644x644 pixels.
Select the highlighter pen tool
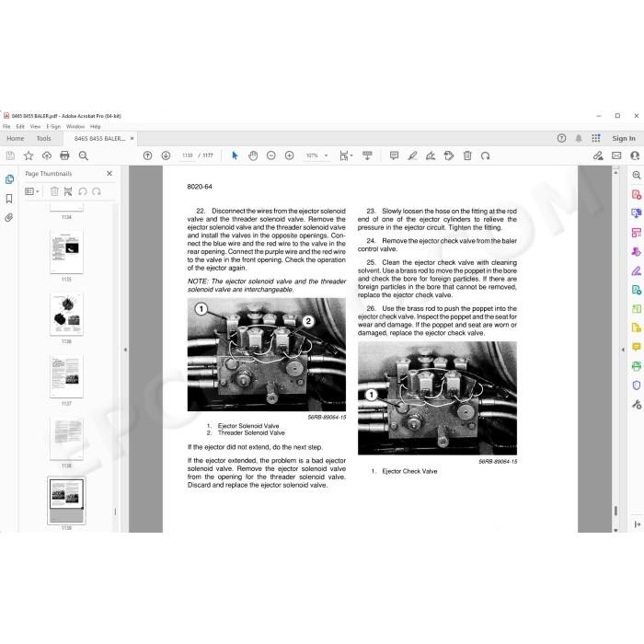413,155
